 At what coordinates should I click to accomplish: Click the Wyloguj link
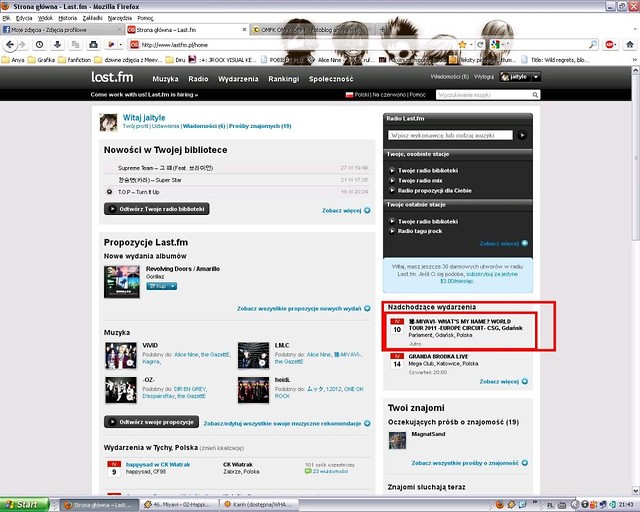484,77
